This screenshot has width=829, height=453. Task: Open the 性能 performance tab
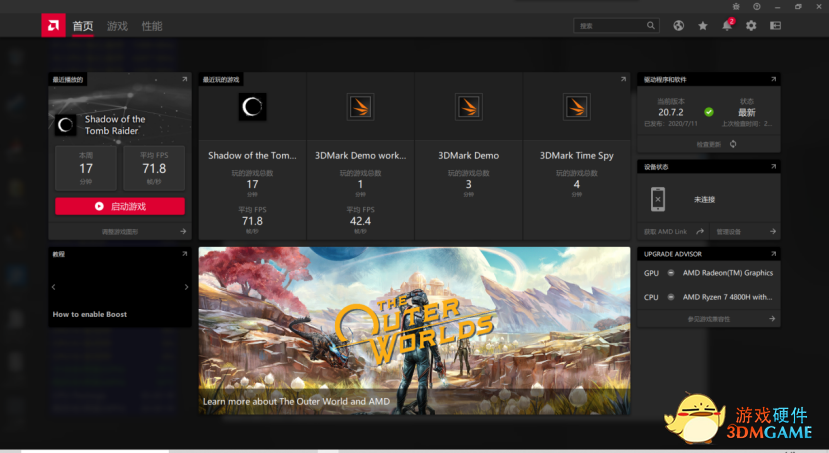pos(152,26)
